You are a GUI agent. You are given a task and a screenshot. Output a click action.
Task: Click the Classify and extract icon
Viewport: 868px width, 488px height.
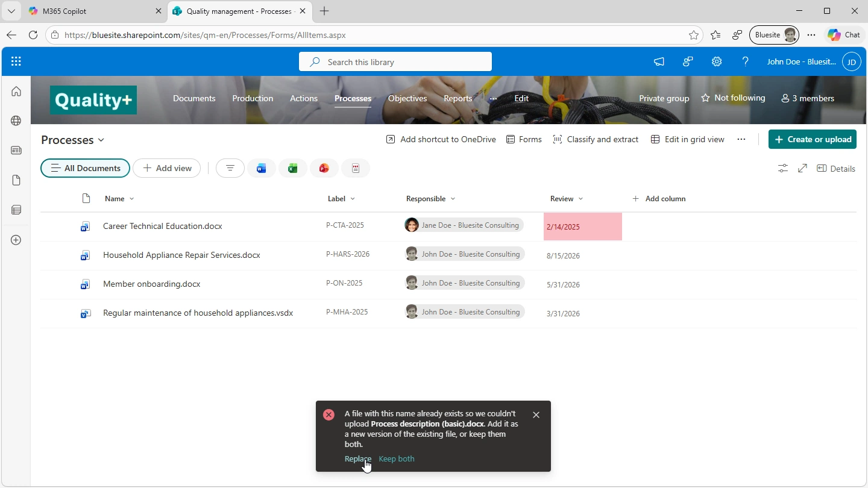pos(558,139)
